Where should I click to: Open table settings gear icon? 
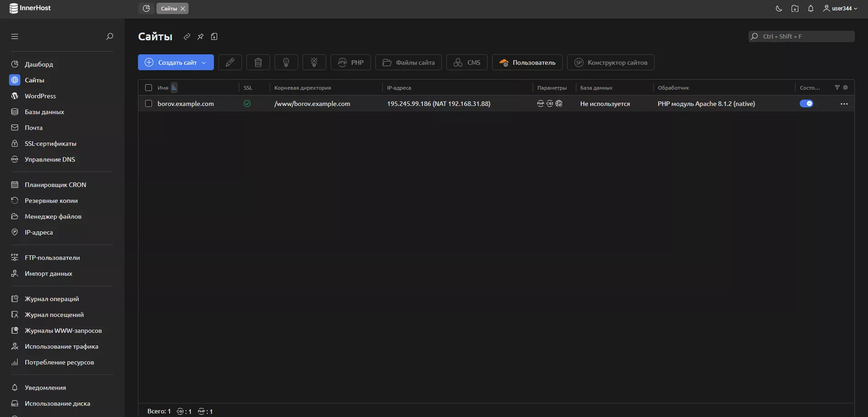(845, 87)
